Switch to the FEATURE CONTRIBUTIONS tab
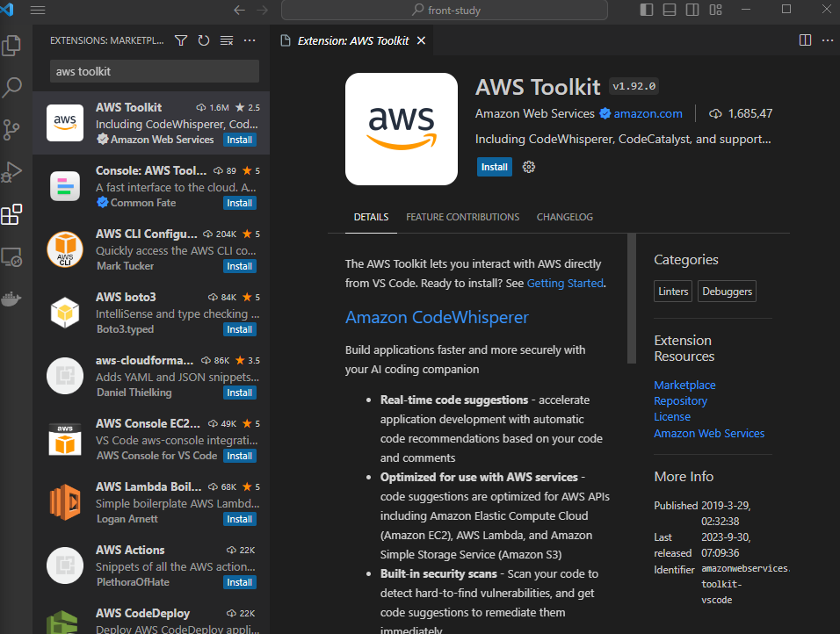 463,217
